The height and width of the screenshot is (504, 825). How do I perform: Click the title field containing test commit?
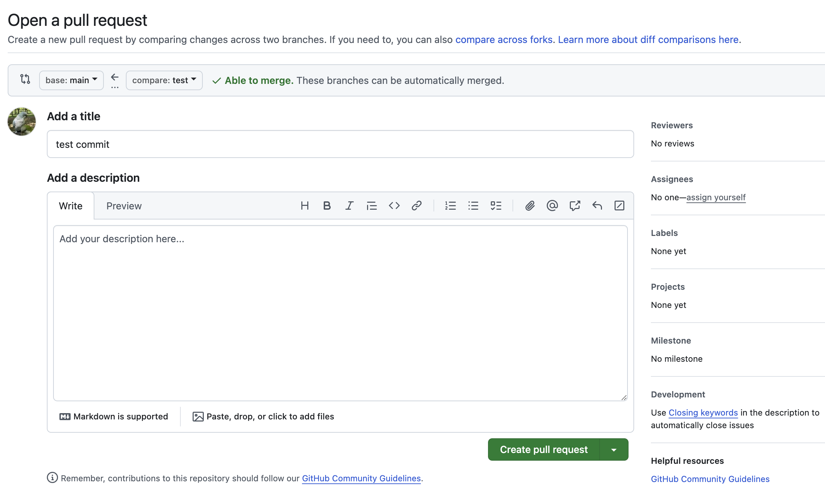[x=340, y=144]
